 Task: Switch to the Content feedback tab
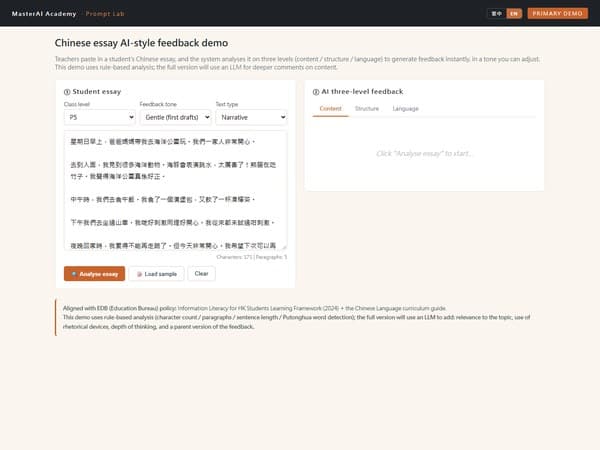click(x=330, y=109)
